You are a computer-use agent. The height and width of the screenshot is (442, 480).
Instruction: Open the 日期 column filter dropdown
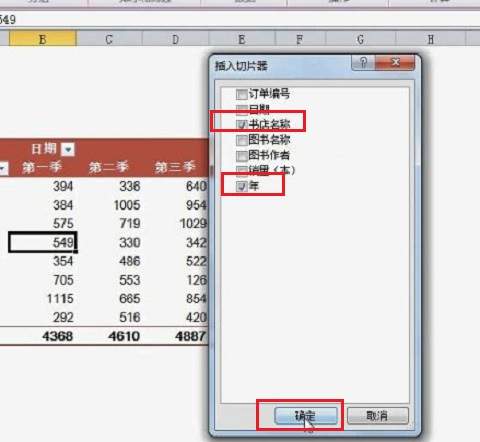[x=68, y=149]
